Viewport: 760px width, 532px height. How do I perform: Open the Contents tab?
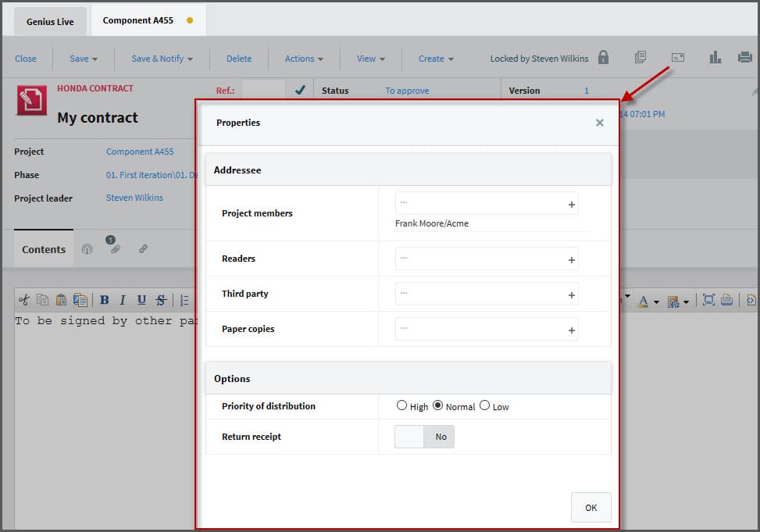click(x=44, y=249)
